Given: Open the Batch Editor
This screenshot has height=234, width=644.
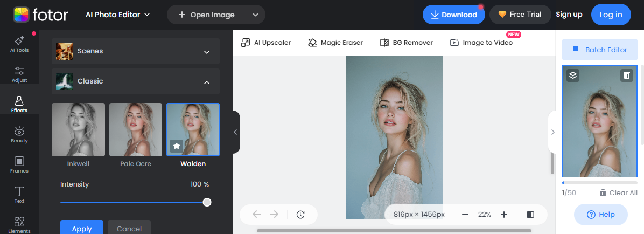Looking at the screenshot, I should click(x=600, y=50).
